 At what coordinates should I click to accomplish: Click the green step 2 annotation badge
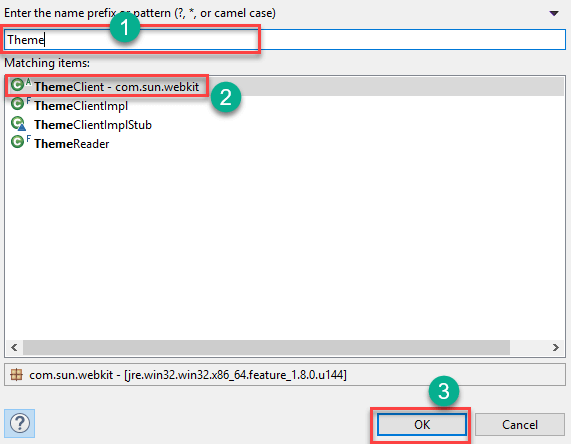226,97
